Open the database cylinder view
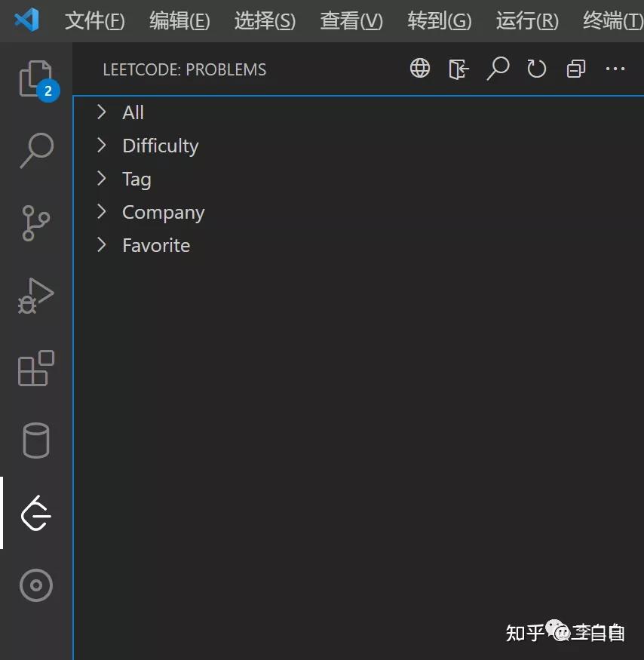The width and height of the screenshot is (644, 660). tap(35, 441)
